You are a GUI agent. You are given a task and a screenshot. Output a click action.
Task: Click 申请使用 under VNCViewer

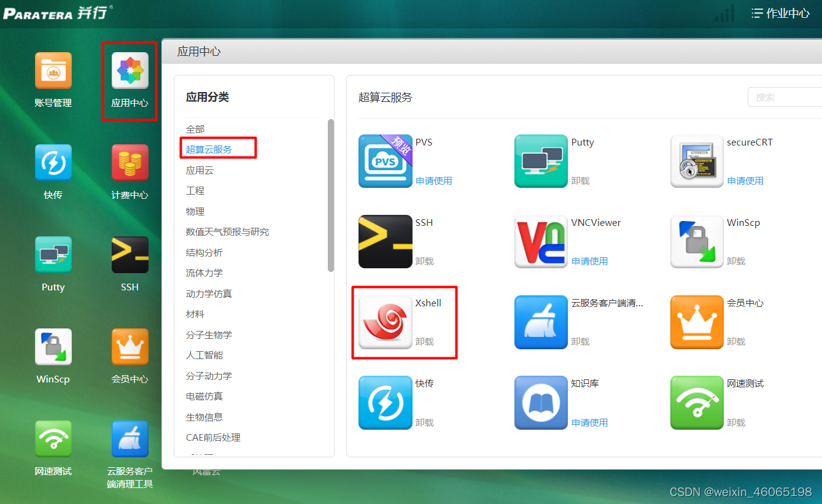[589, 261]
